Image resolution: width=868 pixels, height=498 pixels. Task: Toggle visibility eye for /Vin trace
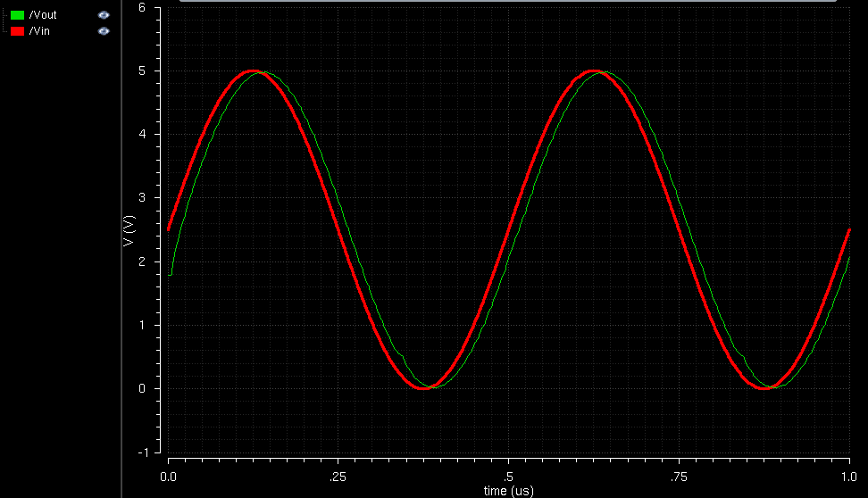tap(104, 31)
